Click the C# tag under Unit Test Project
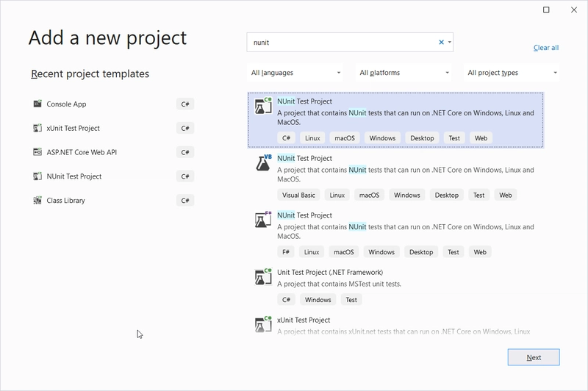The image size is (588, 391). 286,300
